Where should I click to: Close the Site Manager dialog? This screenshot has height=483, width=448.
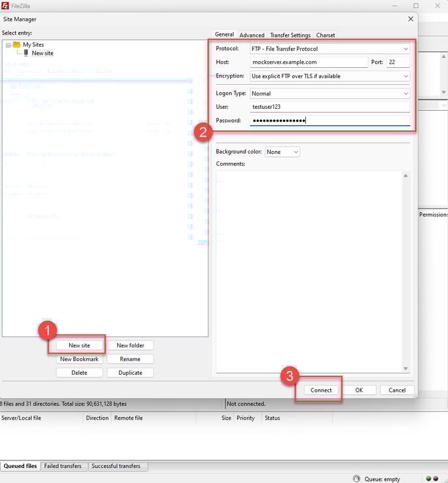[410, 19]
